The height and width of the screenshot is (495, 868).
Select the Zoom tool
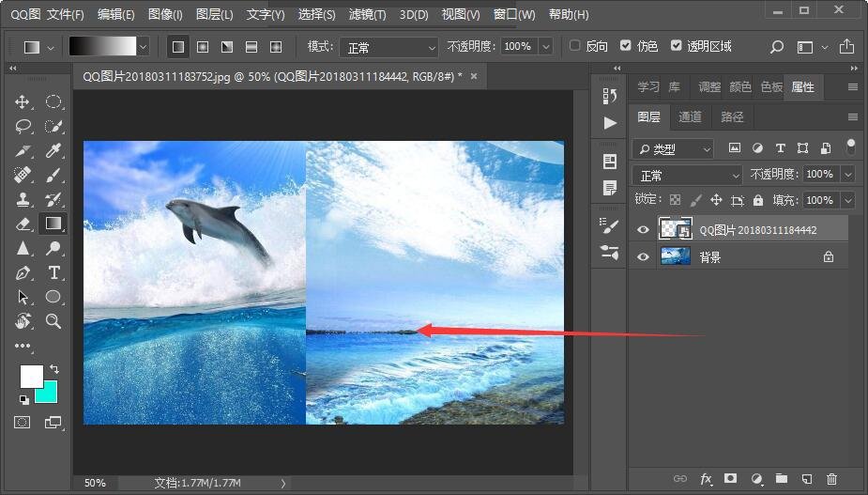[53, 321]
